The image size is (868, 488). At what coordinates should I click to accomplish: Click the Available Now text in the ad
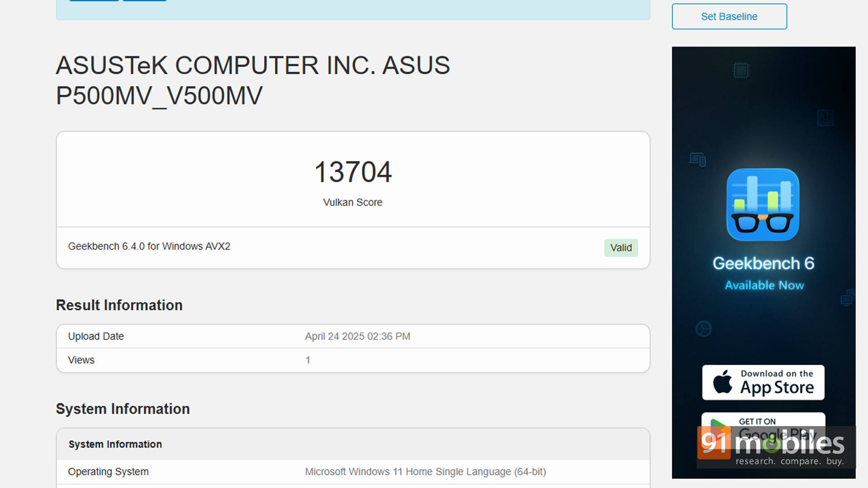click(x=764, y=285)
